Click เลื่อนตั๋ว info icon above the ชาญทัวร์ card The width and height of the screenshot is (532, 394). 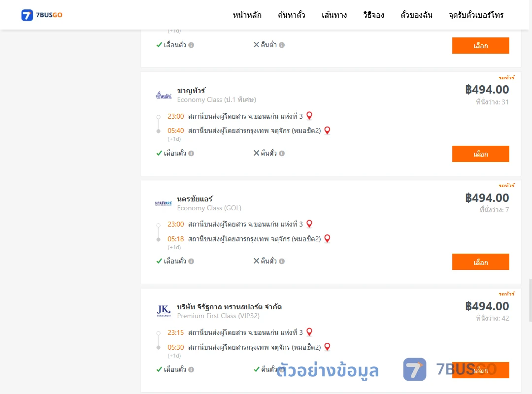point(191,45)
